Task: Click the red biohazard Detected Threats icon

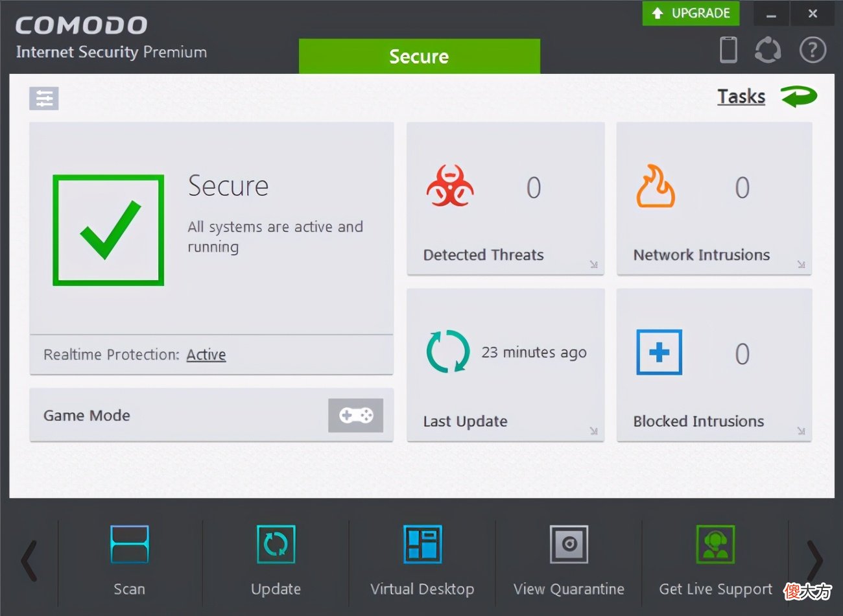Action: coord(449,186)
